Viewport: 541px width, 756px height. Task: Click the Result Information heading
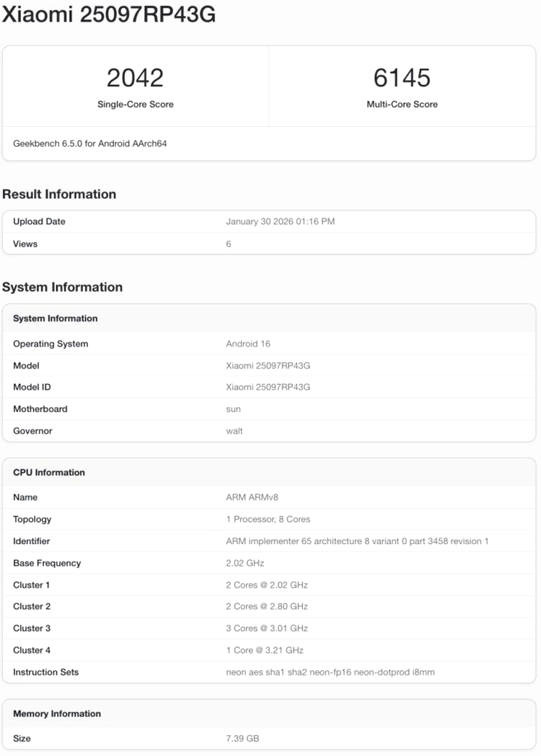pos(59,194)
